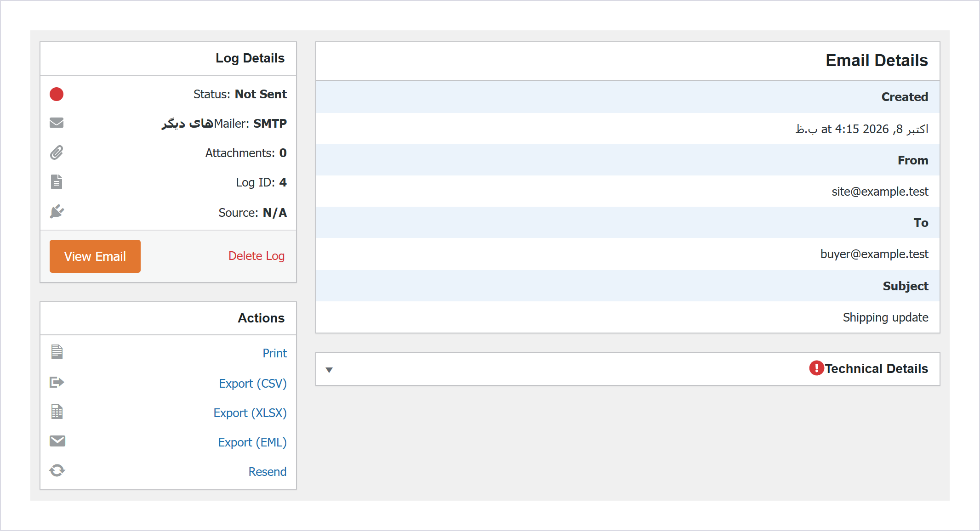
Task: Expand Technical Details with the arrow
Action: [329, 370]
